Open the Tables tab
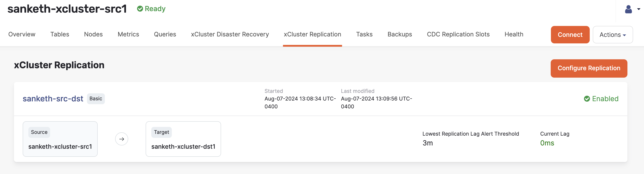 click(x=60, y=34)
